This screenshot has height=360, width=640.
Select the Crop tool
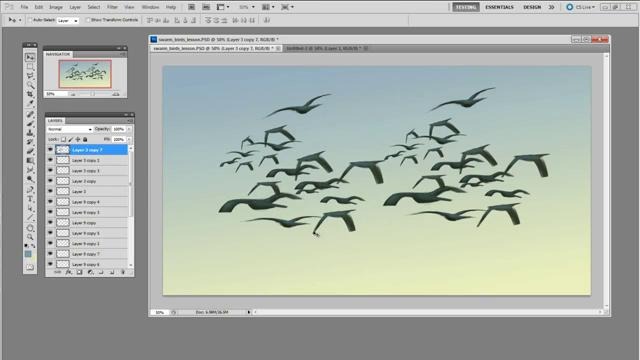[30, 94]
